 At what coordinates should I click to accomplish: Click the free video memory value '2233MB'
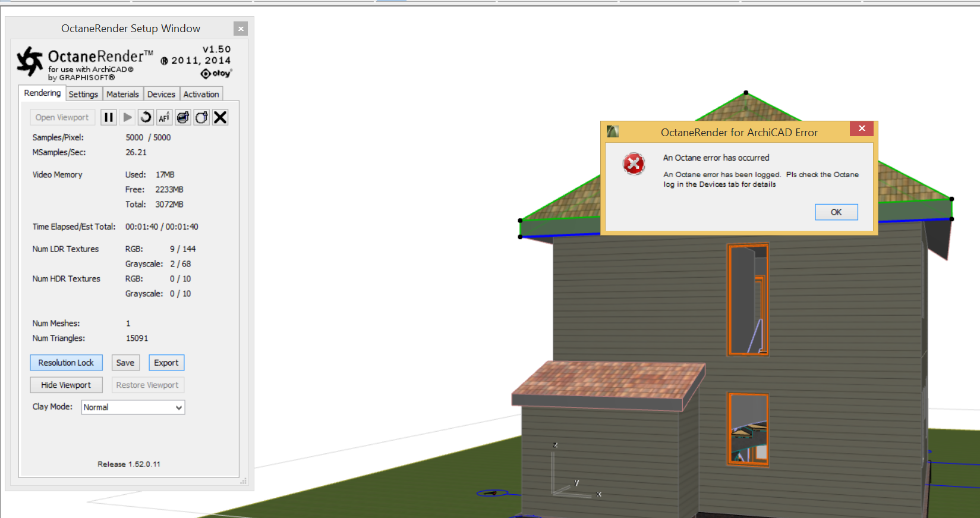(x=169, y=190)
